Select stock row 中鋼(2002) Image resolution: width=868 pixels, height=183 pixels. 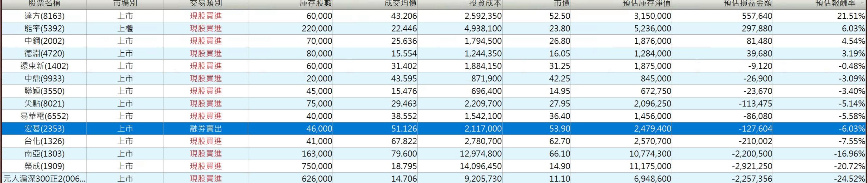pyautogui.click(x=434, y=41)
